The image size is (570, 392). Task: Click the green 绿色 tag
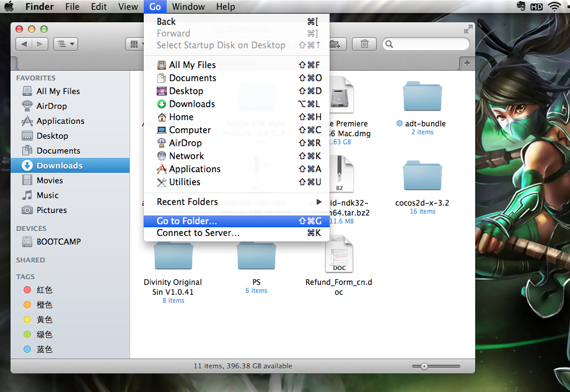(x=70, y=334)
